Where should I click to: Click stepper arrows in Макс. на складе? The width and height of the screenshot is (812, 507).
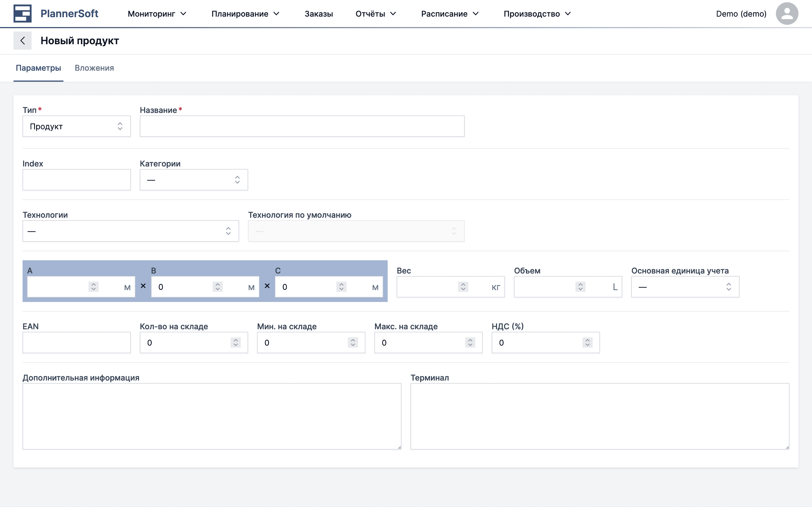click(x=470, y=342)
